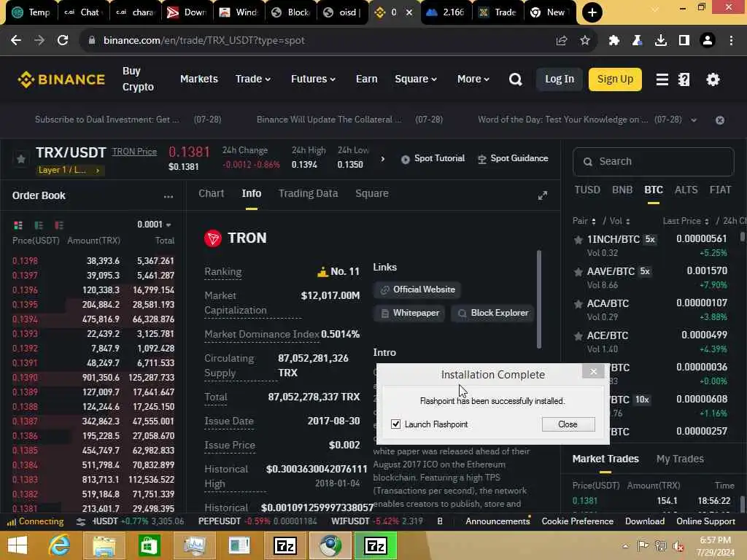The height and width of the screenshot is (560, 747).
Task: Open the Spot Tutorial link
Action: coord(433,158)
